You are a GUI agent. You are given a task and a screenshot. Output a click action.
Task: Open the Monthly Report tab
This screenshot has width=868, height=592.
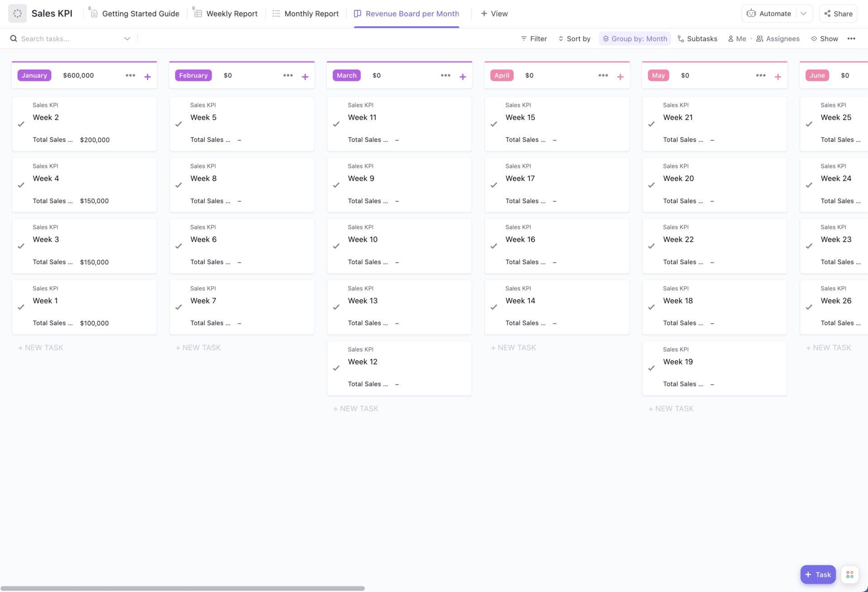coord(311,13)
